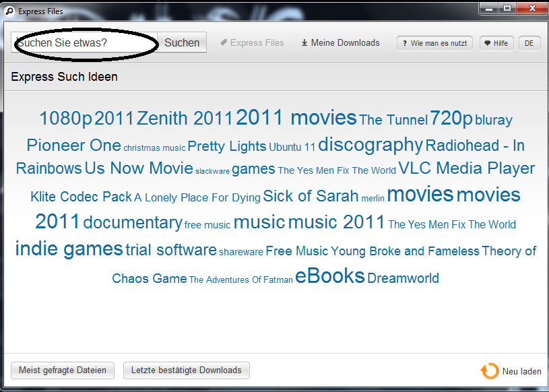
Task: Select the '720p' tag
Action: 451,118
